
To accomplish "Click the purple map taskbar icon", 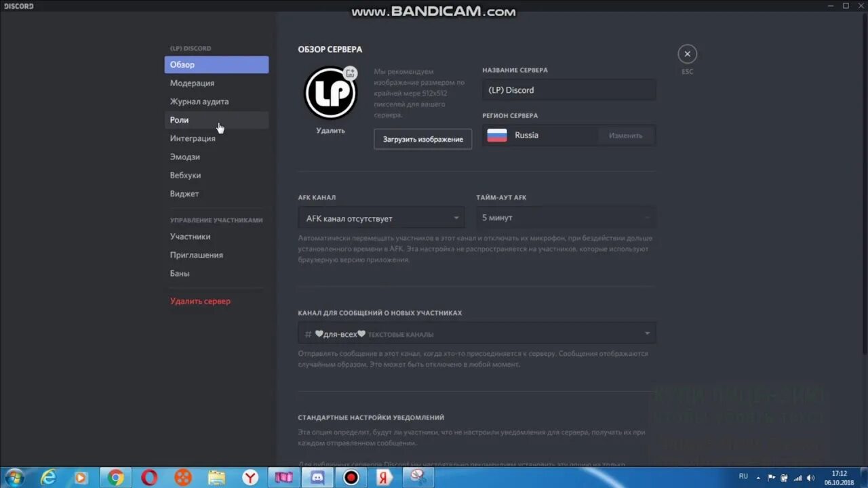I will coord(283,477).
